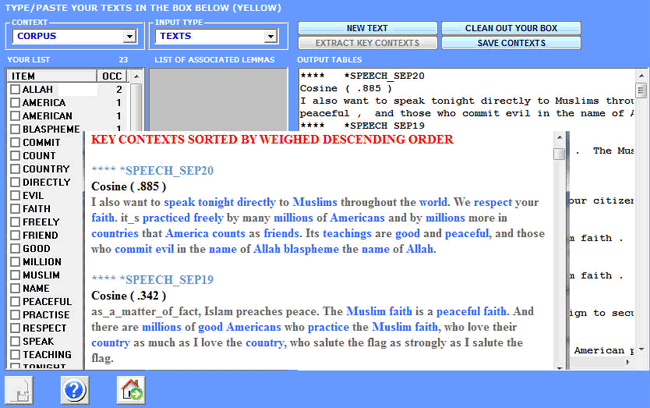
Task: Click the *SPEECH_SEP19 heading in key contexts
Action: tap(153, 279)
